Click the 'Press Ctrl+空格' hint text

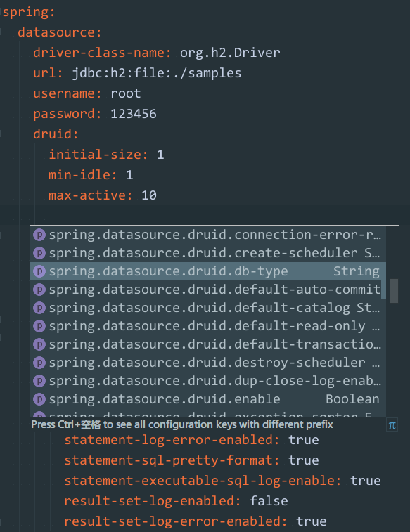pyautogui.click(x=182, y=424)
